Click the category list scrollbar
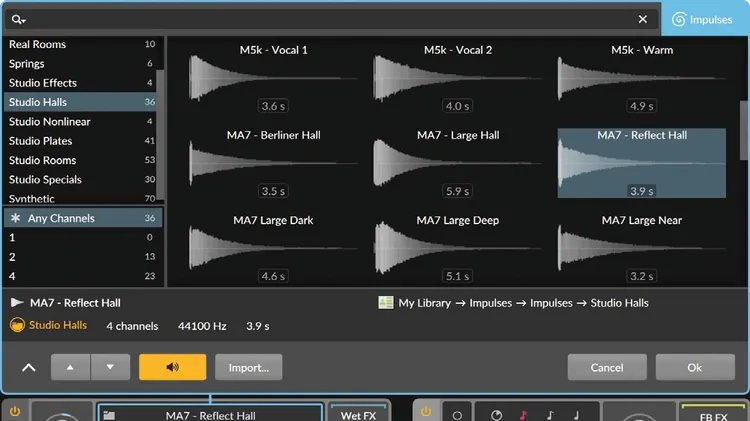The height and width of the screenshot is (421, 750). click(160, 134)
